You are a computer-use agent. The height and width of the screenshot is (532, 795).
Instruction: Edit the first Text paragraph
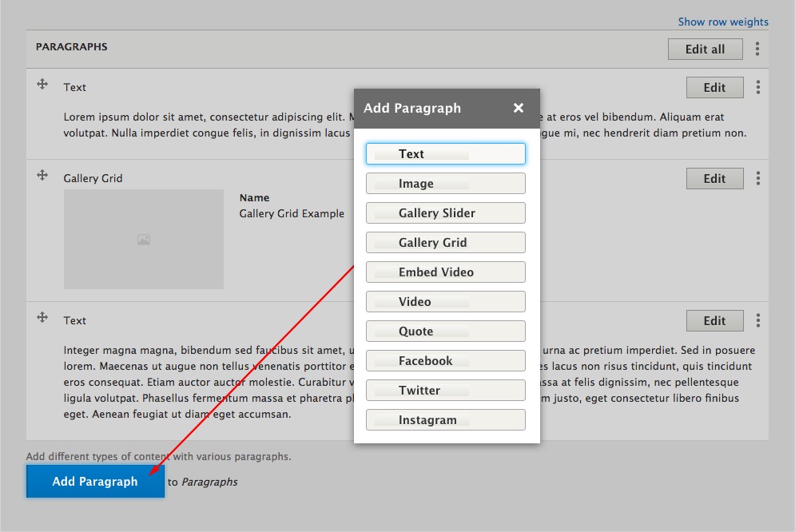click(714, 88)
